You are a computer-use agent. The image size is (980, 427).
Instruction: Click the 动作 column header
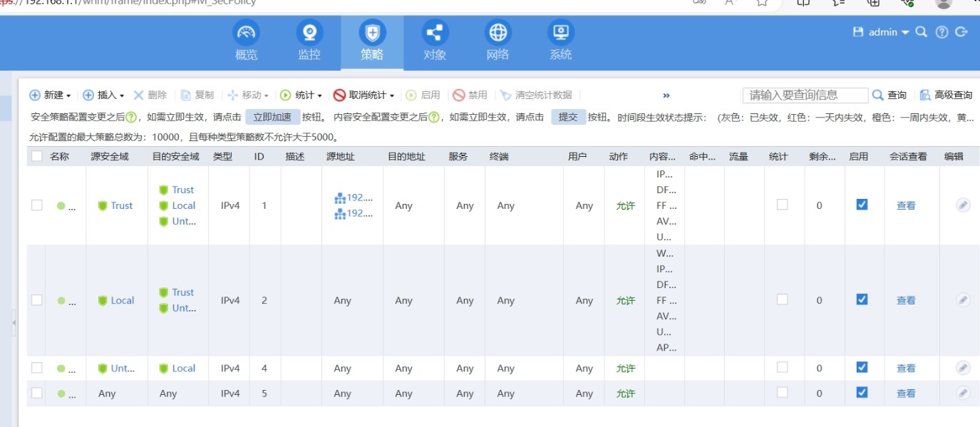(619, 156)
